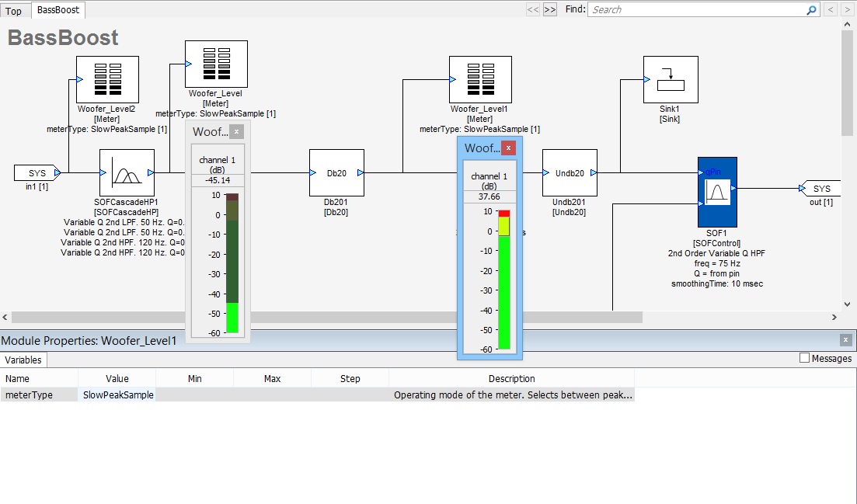Click input pin of Undb20 module
The image size is (857, 504).
tap(546, 172)
